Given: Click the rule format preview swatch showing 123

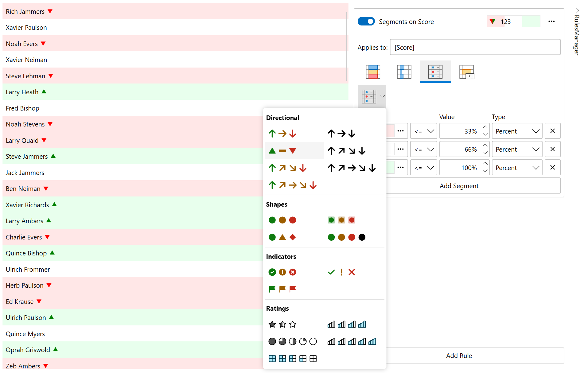Looking at the screenshot, I should pyautogui.click(x=513, y=21).
